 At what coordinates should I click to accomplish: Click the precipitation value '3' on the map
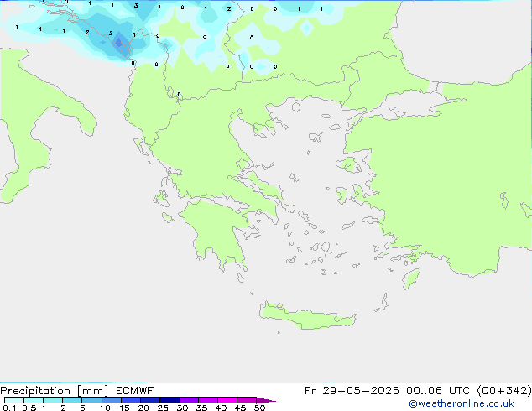pyautogui.click(x=136, y=6)
